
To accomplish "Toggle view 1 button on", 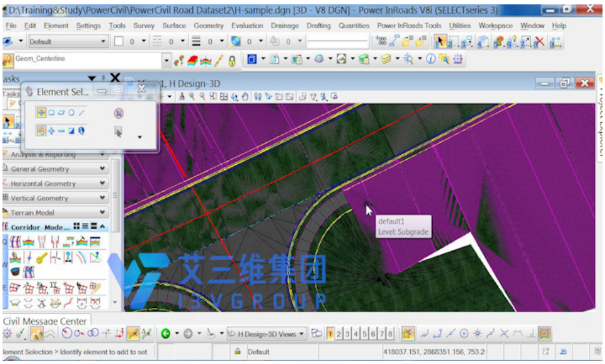I will click(x=330, y=333).
